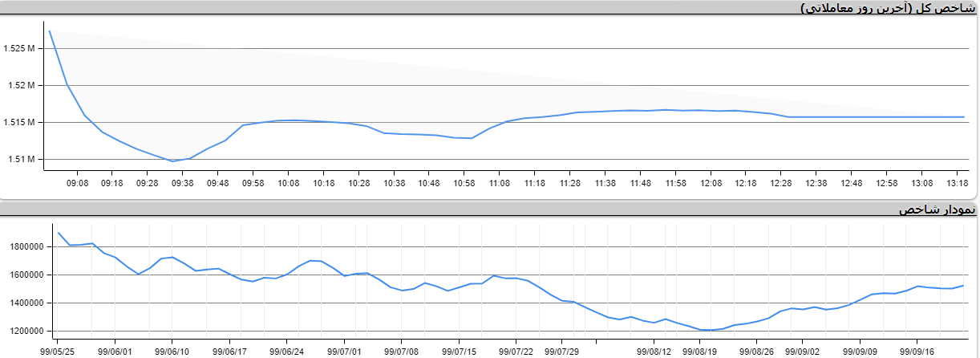The width and height of the screenshot is (980, 358).
Task: Click the 'نمودار شاخص' panel header title
Action: coord(937,210)
